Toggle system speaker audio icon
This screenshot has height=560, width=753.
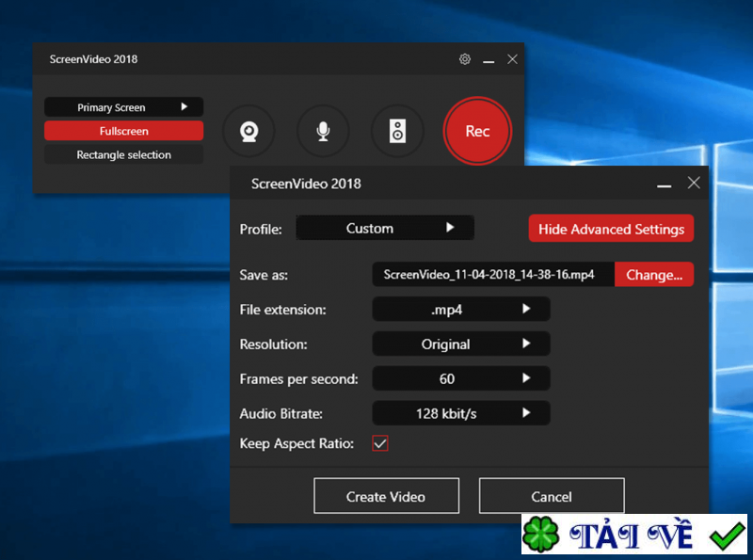click(397, 131)
